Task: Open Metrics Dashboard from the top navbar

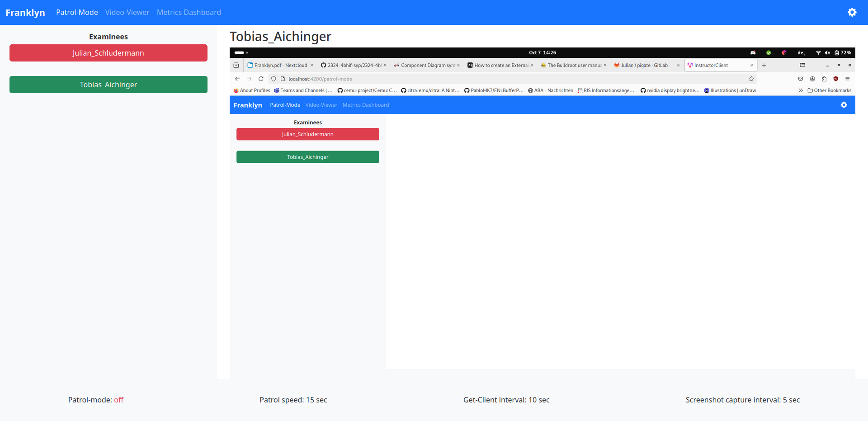Action: pos(189,12)
